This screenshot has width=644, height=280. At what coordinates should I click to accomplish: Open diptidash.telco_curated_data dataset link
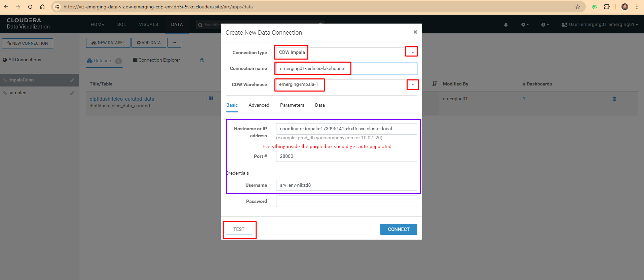pyautogui.click(x=122, y=99)
